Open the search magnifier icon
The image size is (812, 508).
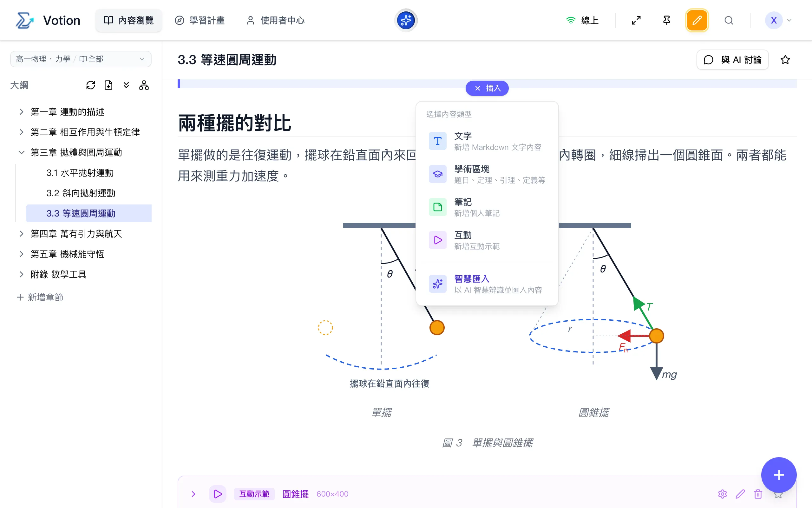tap(729, 21)
